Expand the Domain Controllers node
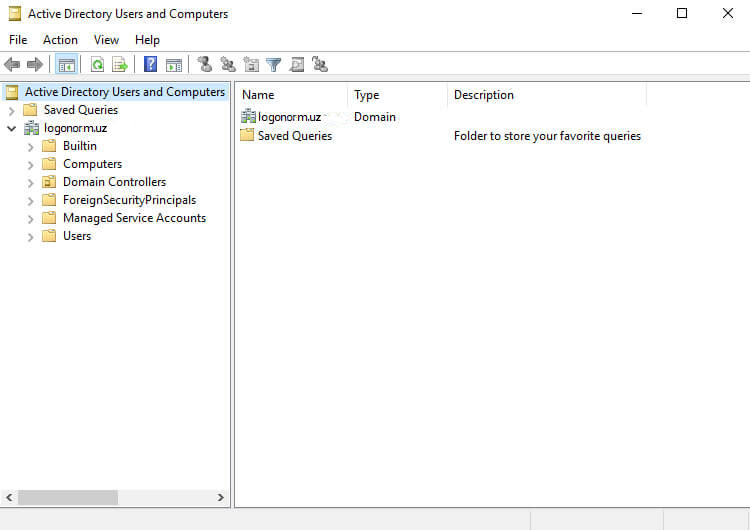 [x=31, y=183]
